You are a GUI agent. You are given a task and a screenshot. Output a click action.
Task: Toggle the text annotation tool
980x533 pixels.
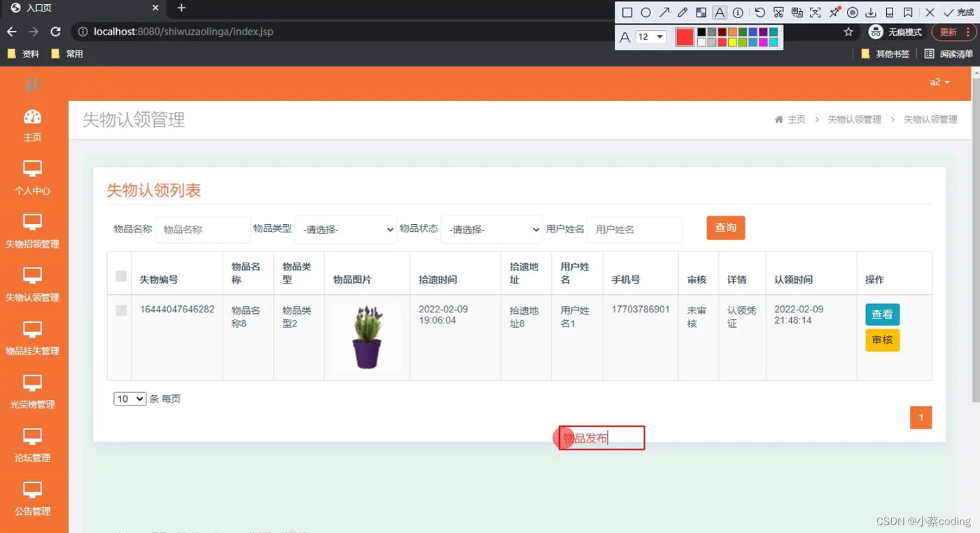720,13
